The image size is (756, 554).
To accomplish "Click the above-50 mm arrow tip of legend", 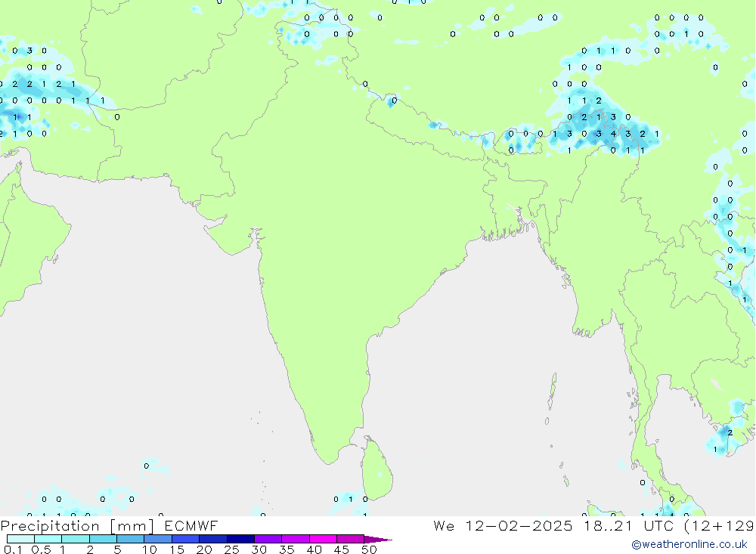I will (x=379, y=540).
